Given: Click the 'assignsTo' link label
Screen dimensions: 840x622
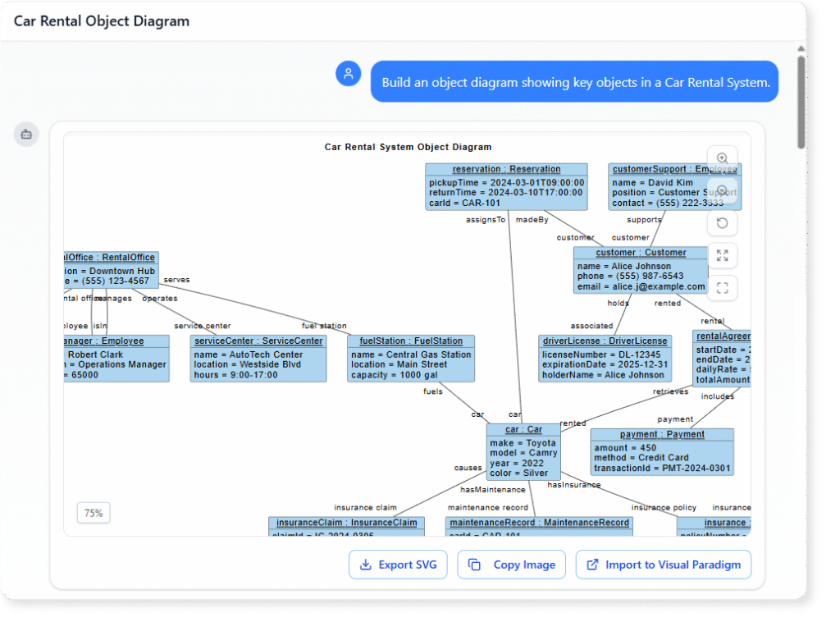Looking at the screenshot, I should pyautogui.click(x=486, y=220).
